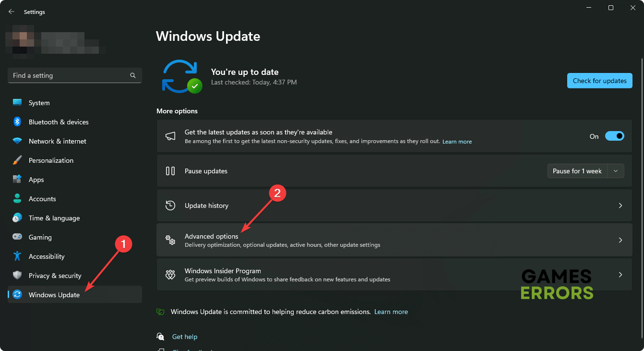The image size is (644, 351).
Task: Close the Settings window
Action: click(632, 8)
